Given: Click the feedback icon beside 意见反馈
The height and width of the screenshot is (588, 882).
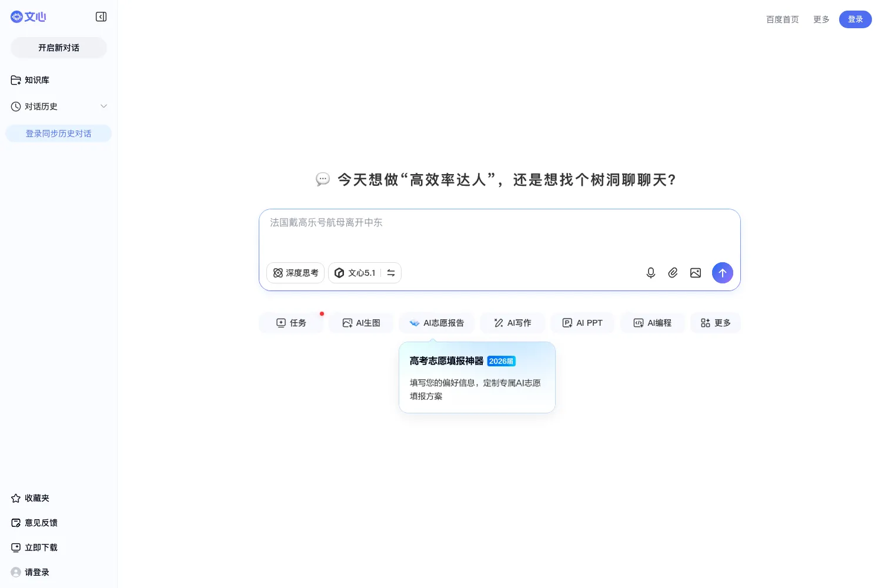Looking at the screenshot, I should 16,523.
